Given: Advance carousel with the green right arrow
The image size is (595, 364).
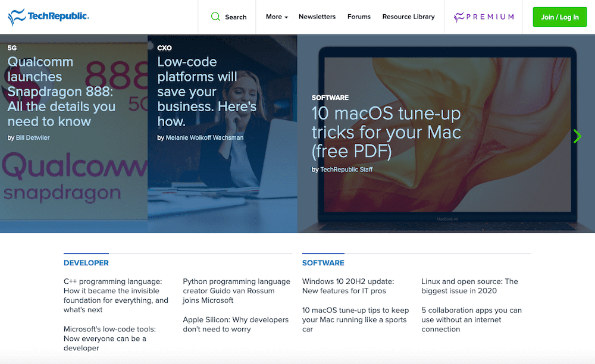Looking at the screenshot, I should [577, 136].
